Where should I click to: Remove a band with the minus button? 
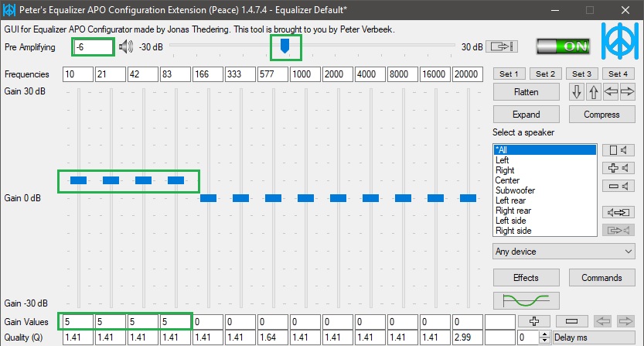[572, 321]
